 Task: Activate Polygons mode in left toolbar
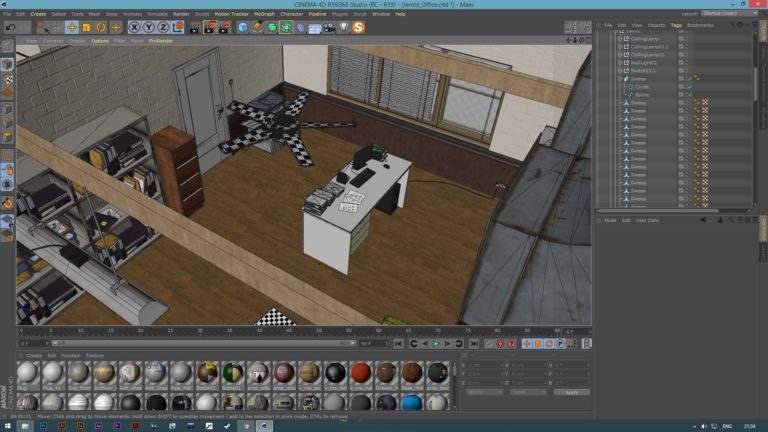pos(7,137)
